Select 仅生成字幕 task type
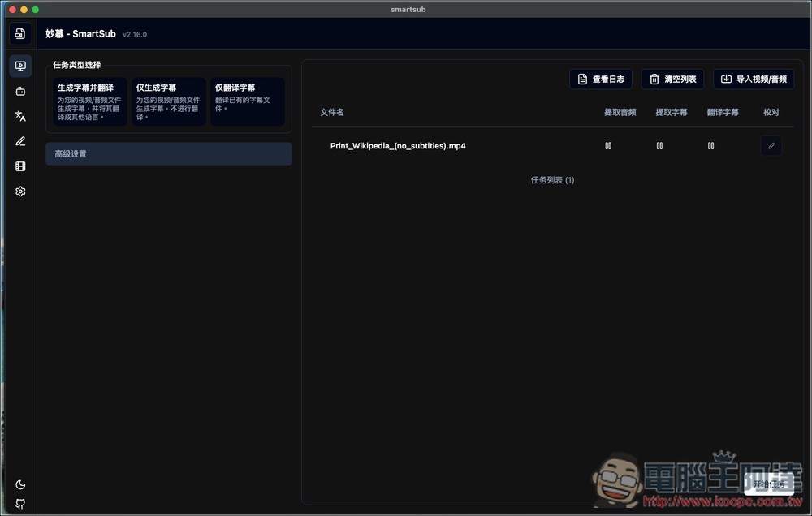Image resolution: width=812 pixels, height=516 pixels. pos(169,101)
